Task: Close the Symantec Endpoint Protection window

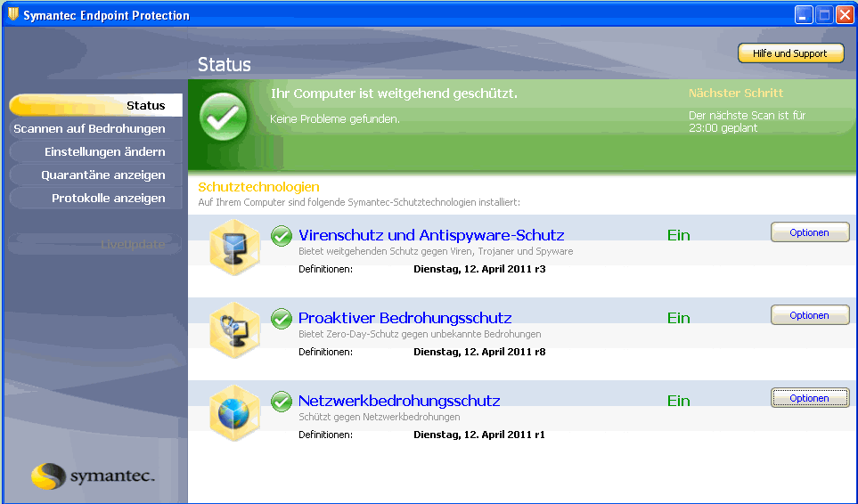Action: 845,15
